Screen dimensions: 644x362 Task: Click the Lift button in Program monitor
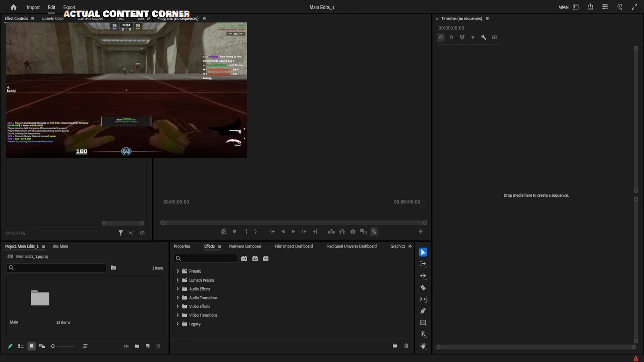pyautogui.click(x=331, y=232)
